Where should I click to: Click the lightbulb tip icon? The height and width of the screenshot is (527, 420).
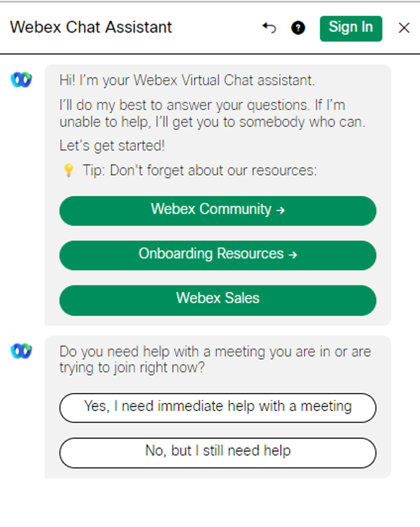click(x=69, y=171)
